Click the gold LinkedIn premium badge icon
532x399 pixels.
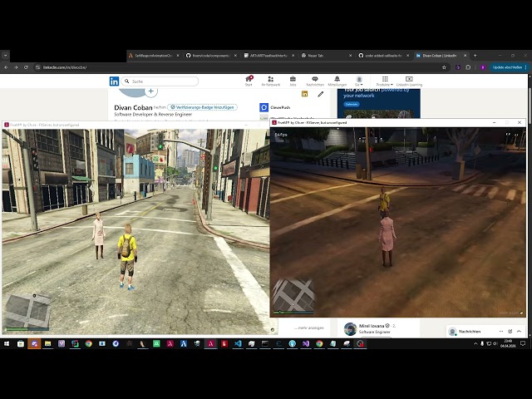305,94
